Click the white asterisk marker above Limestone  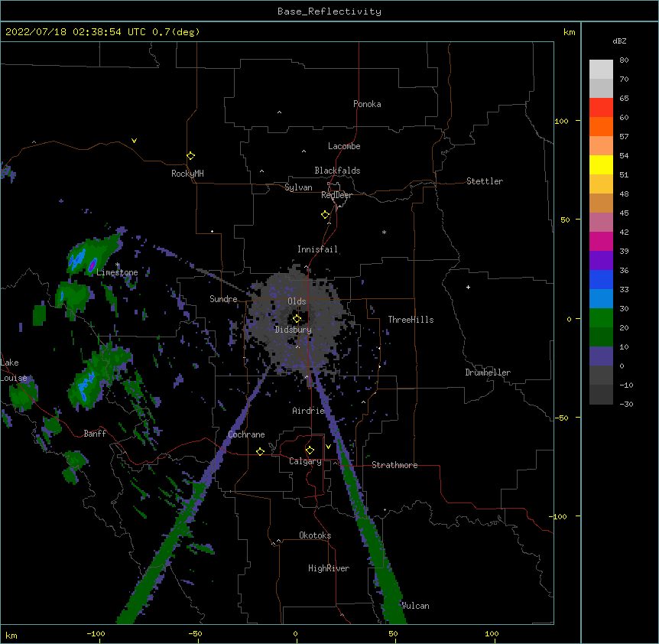pos(118,265)
